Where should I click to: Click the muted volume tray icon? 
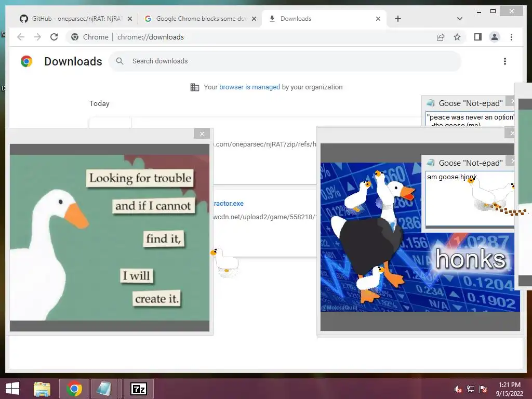[x=458, y=389]
